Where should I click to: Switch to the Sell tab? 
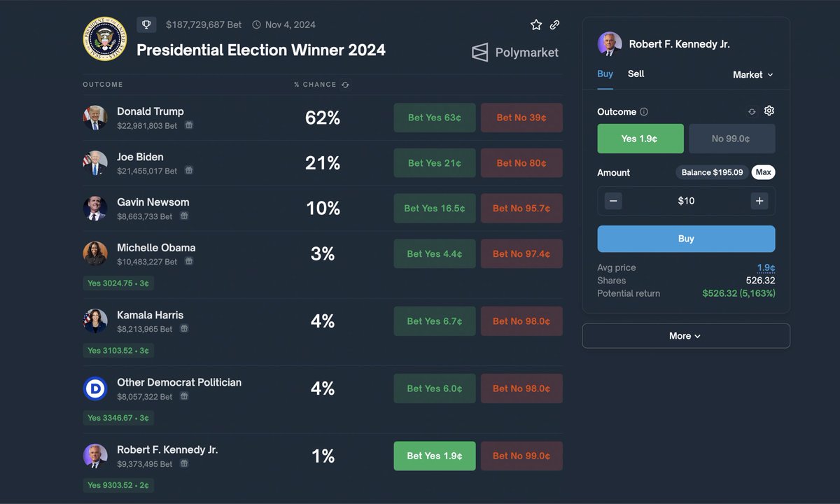pos(636,73)
